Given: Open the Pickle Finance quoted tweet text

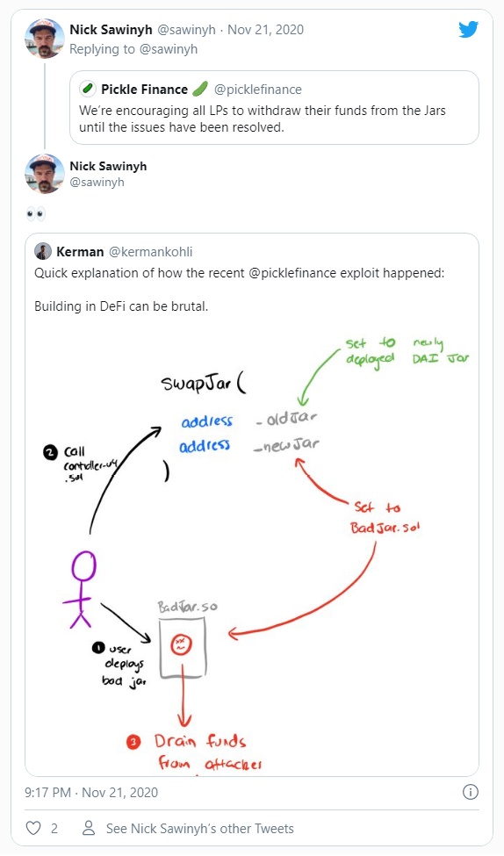Looking at the screenshot, I should tap(263, 119).
